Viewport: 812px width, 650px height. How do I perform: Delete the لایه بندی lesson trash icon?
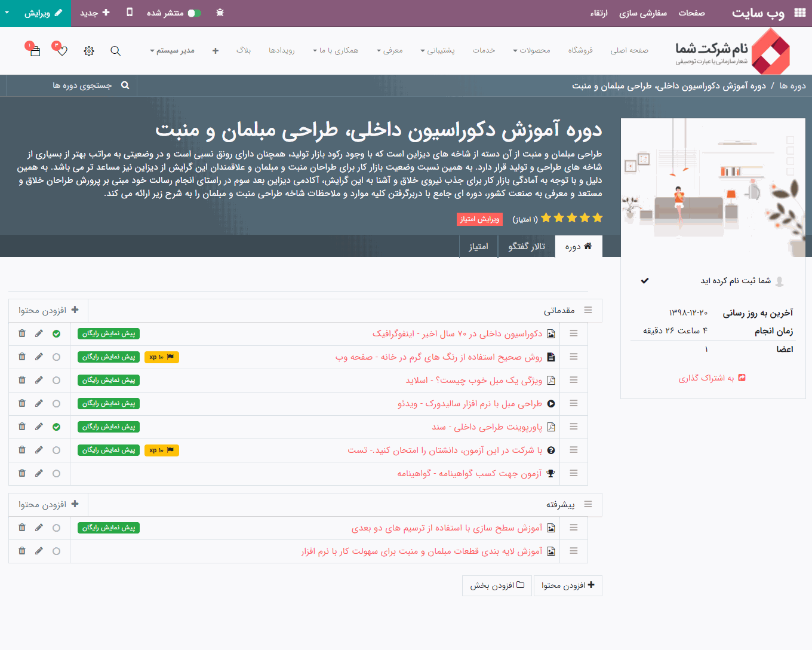tap(22, 551)
